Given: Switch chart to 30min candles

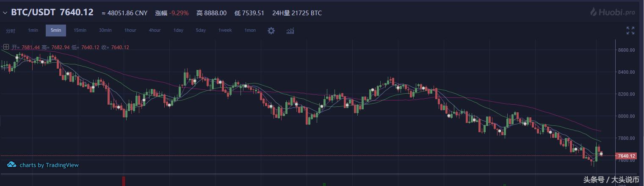Looking at the screenshot, I should [x=105, y=31].
